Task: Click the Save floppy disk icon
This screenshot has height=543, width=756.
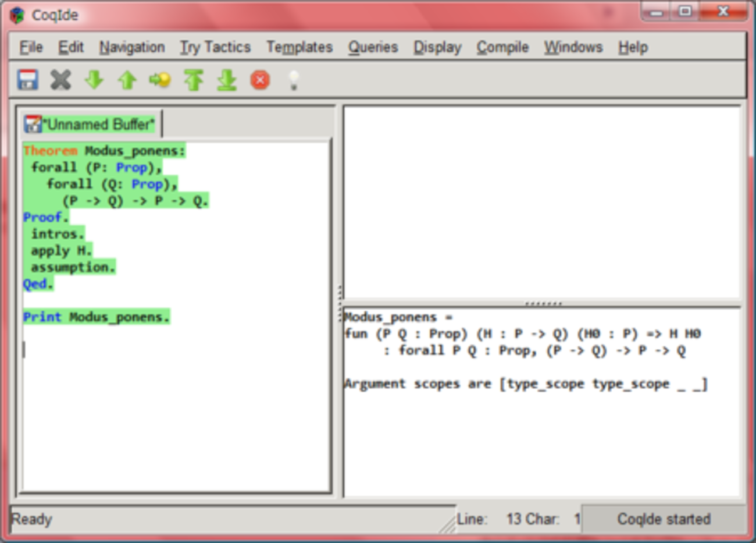Action: (27, 80)
